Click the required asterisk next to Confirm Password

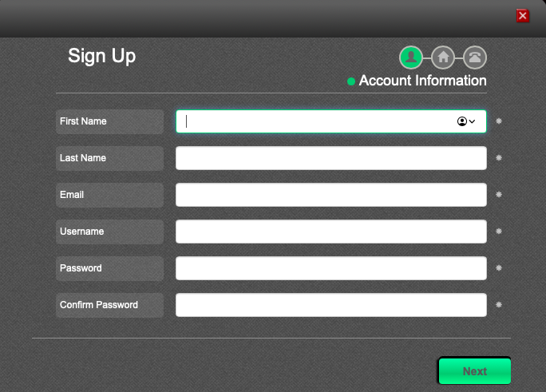499,305
